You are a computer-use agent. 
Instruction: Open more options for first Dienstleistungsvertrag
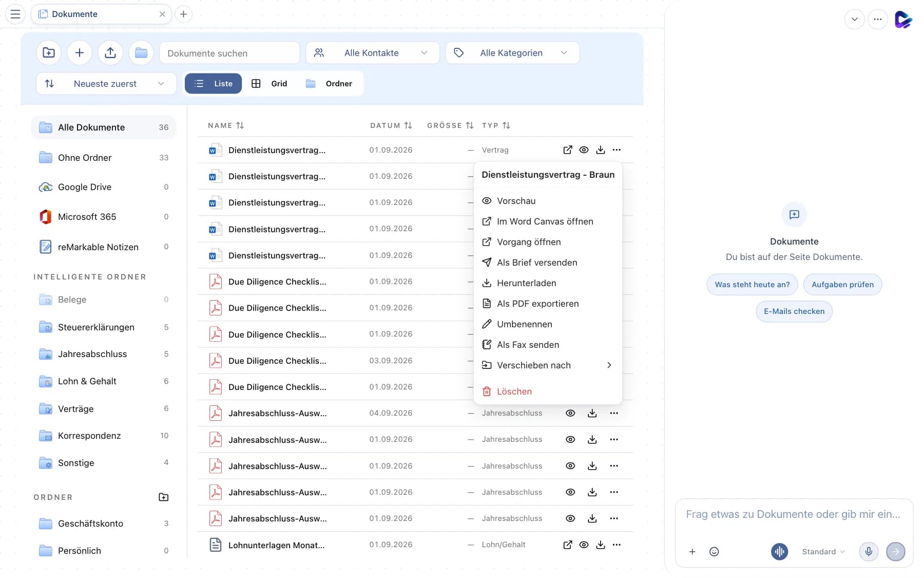[617, 150]
